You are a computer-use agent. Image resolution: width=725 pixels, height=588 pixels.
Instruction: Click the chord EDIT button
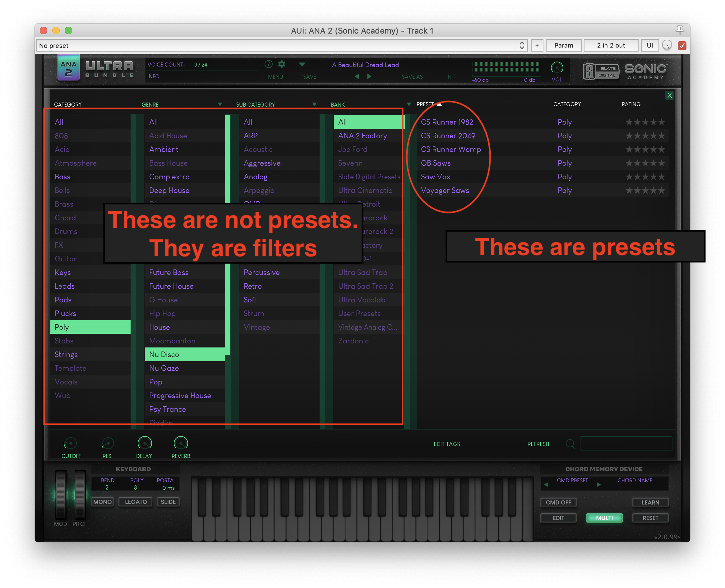(x=558, y=518)
